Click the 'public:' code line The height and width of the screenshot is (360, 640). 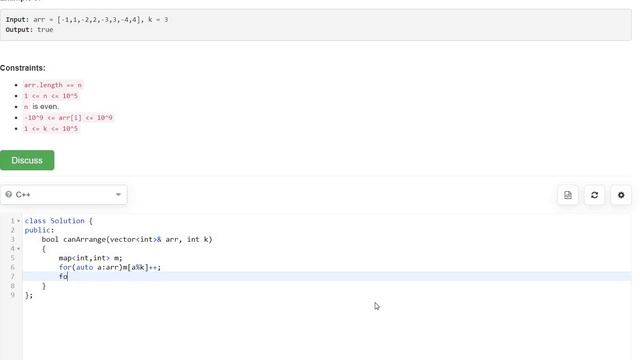coord(39,230)
